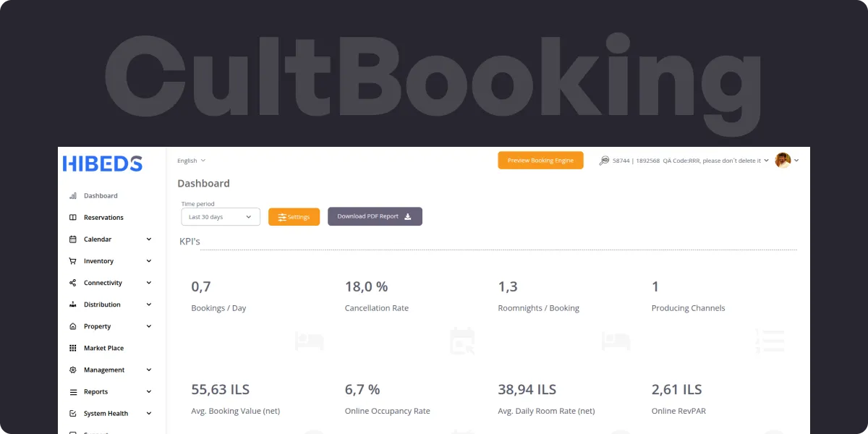
Task: Click the Producing Channels list icon
Action: [x=770, y=341]
